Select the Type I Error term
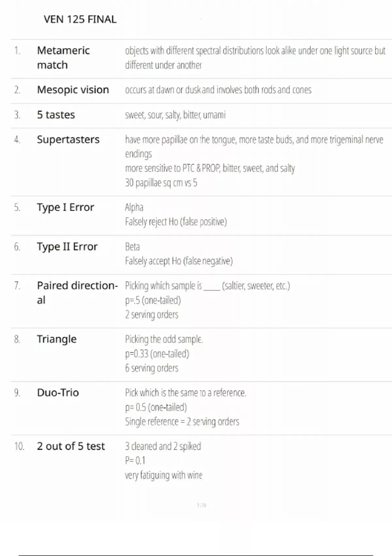The width and height of the screenshot is (392, 556). point(65,207)
